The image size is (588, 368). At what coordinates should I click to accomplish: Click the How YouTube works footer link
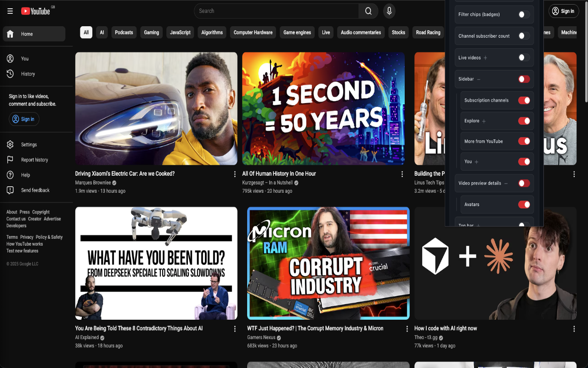[x=25, y=244]
